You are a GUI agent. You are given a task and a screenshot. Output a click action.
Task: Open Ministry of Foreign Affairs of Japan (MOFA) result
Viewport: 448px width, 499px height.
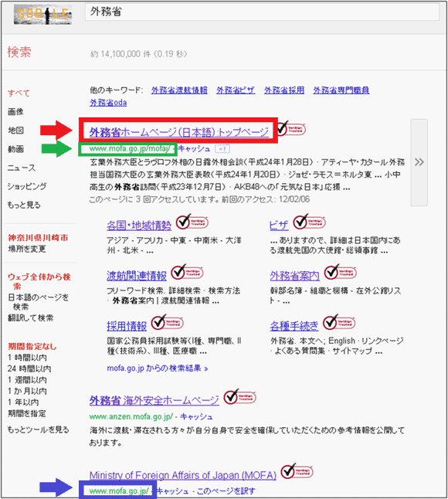pos(183,475)
